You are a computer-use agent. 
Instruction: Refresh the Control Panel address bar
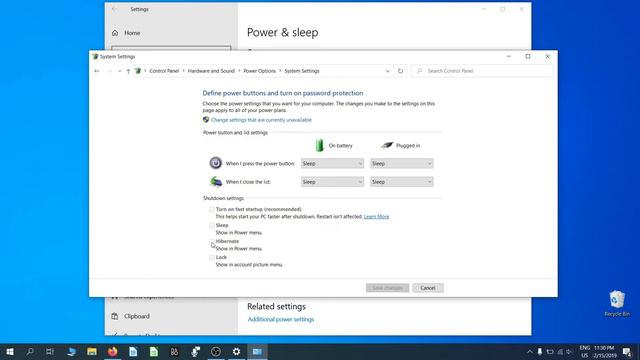400,71
